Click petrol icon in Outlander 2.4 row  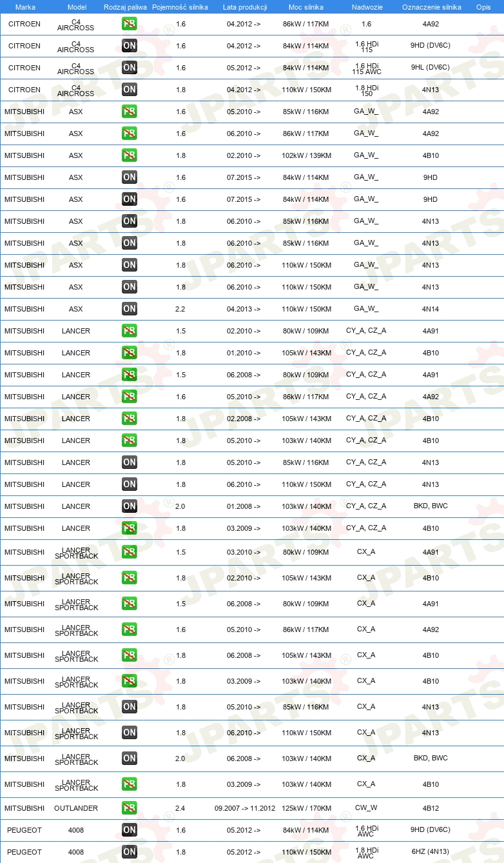tap(130, 808)
